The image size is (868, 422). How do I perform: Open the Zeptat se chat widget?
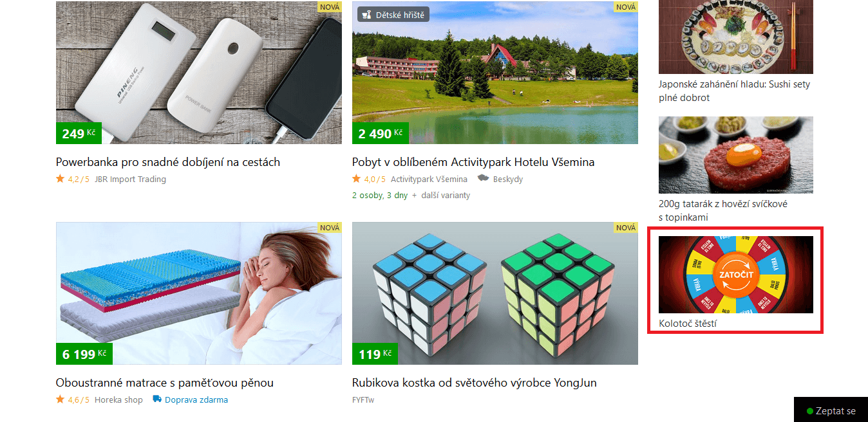tap(831, 410)
